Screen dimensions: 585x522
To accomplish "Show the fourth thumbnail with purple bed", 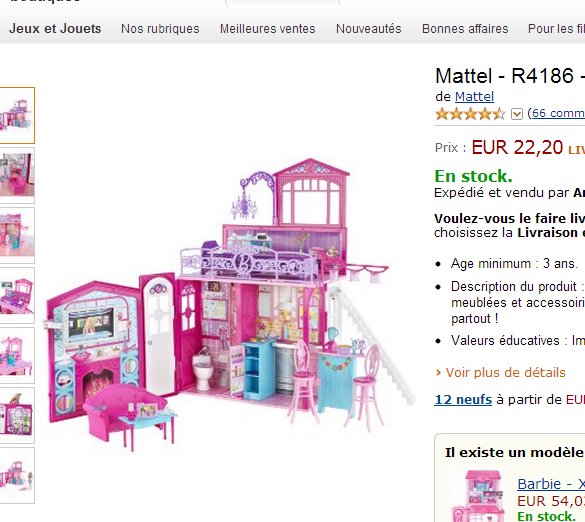I will (x=17, y=295).
